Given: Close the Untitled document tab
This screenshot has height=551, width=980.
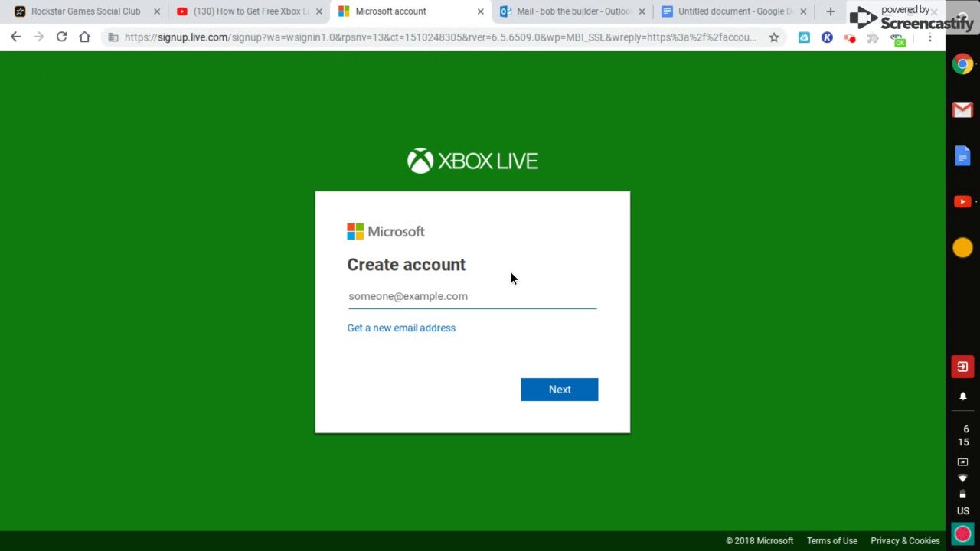Looking at the screenshot, I should coord(803,11).
